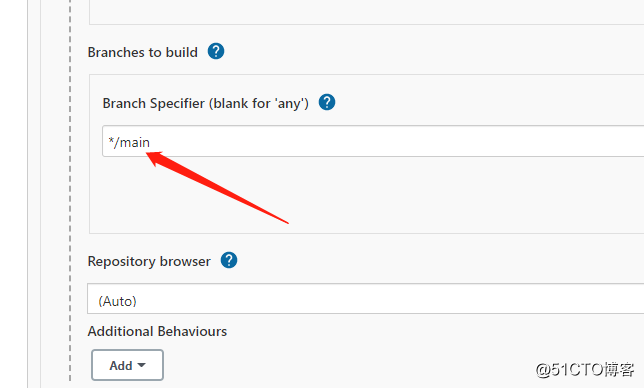Image resolution: width=644 pixels, height=388 pixels.
Task: Click Branch Specifier (blank for 'any') label
Action: (205, 103)
